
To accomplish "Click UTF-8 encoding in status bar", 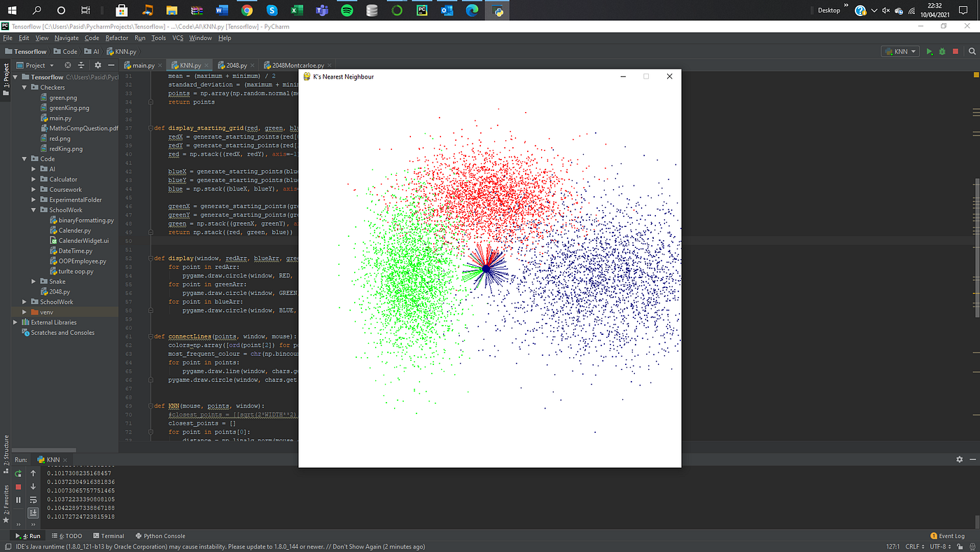I will tap(940, 546).
